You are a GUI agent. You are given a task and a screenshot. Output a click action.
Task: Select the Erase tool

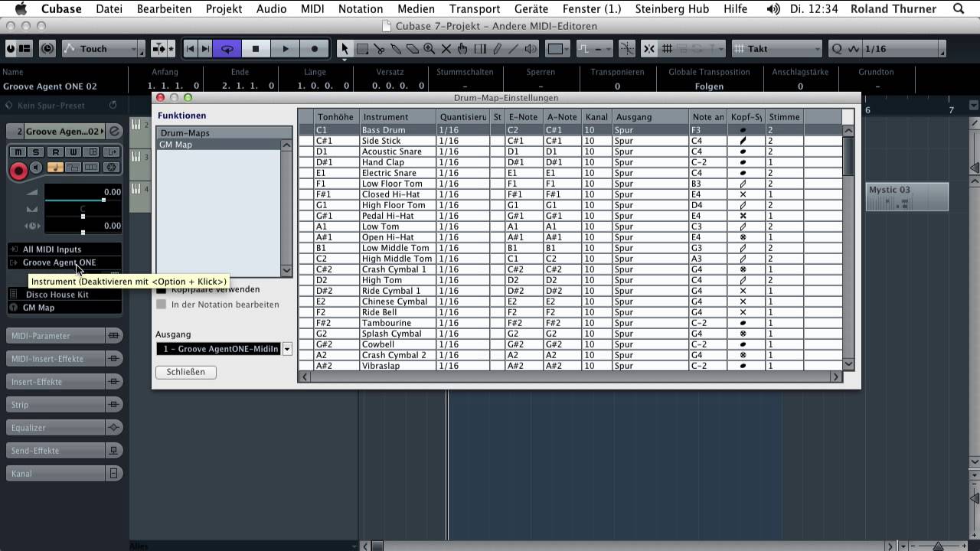[413, 49]
